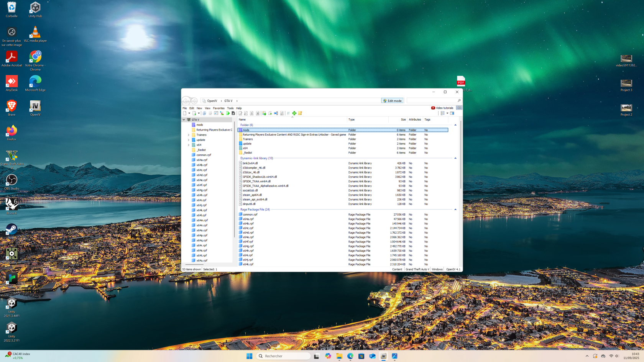The height and width of the screenshot is (362, 644).
Task: Click the magnifier search icon in search box
Action: [459, 101]
